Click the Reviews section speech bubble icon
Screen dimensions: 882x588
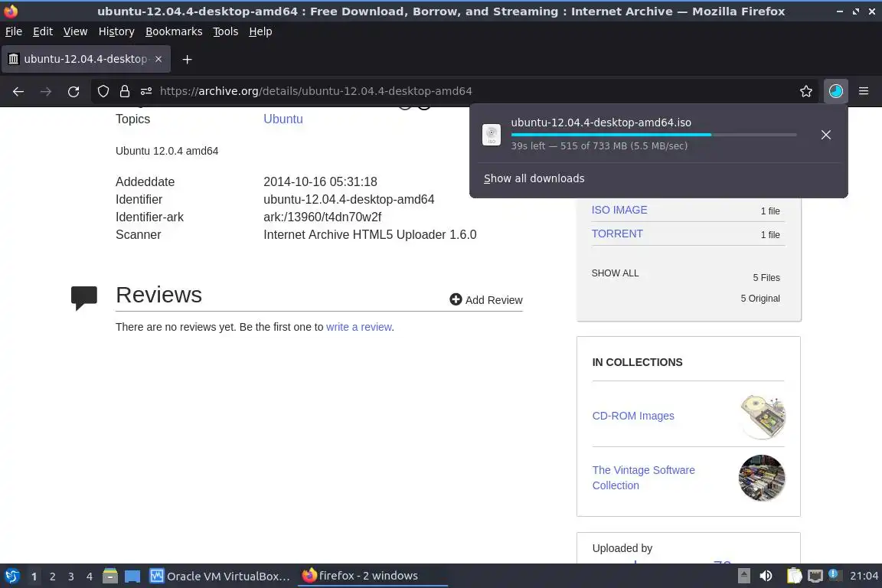pos(83,299)
